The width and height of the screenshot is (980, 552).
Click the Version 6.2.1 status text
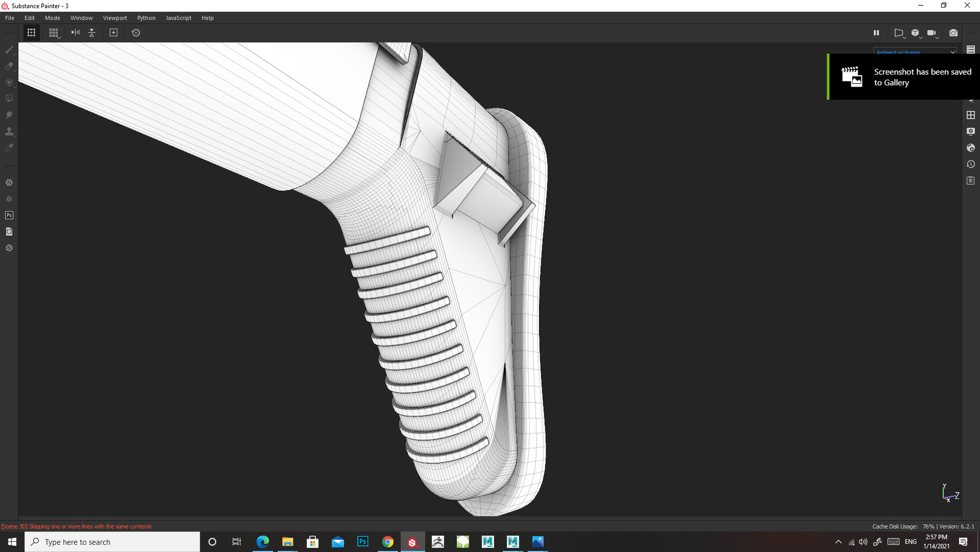(957, 526)
